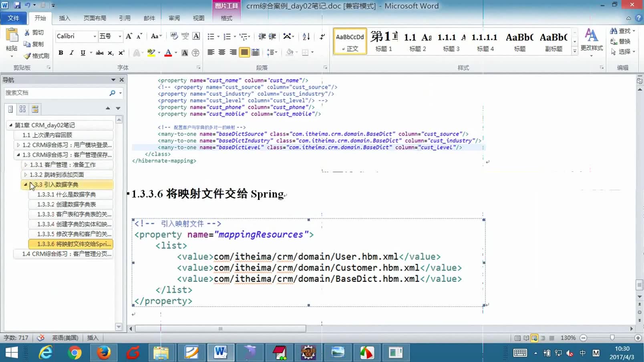
Task: Click Change Styles (更改样式) button
Action: [592, 42]
